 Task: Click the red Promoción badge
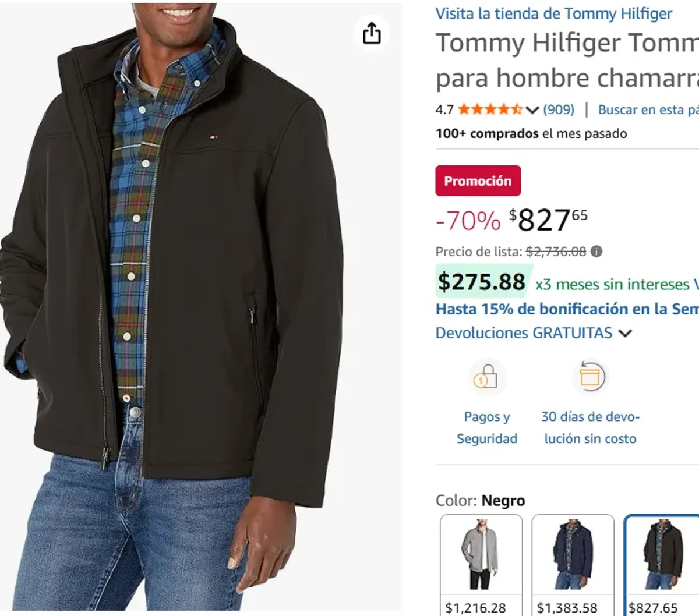click(x=478, y=180)
